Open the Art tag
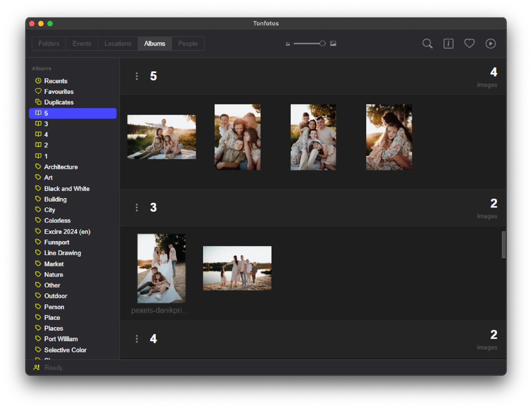Image resolution: width=532 pixels, height=409 pixels. 73,178
